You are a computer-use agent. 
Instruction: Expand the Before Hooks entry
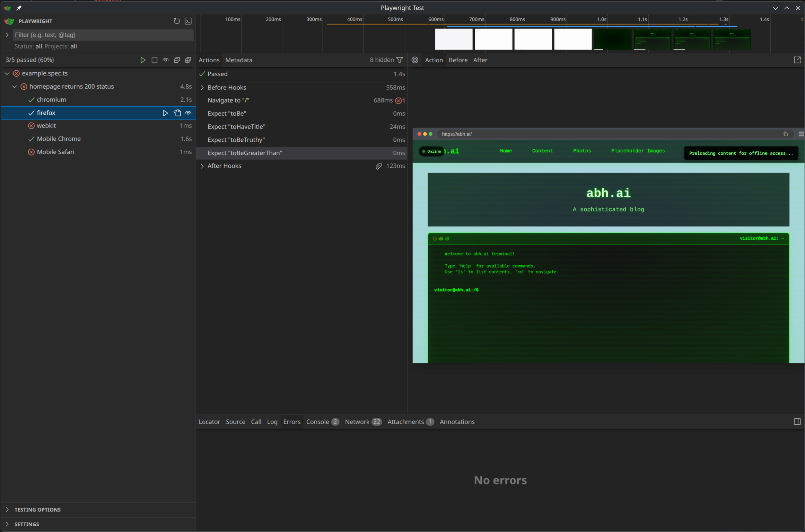202,87
